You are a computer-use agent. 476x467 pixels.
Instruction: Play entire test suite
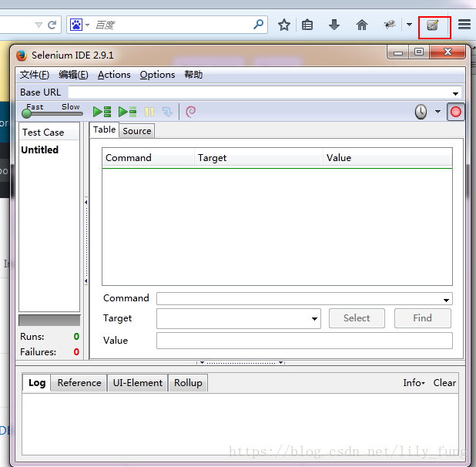pos(102,112)
